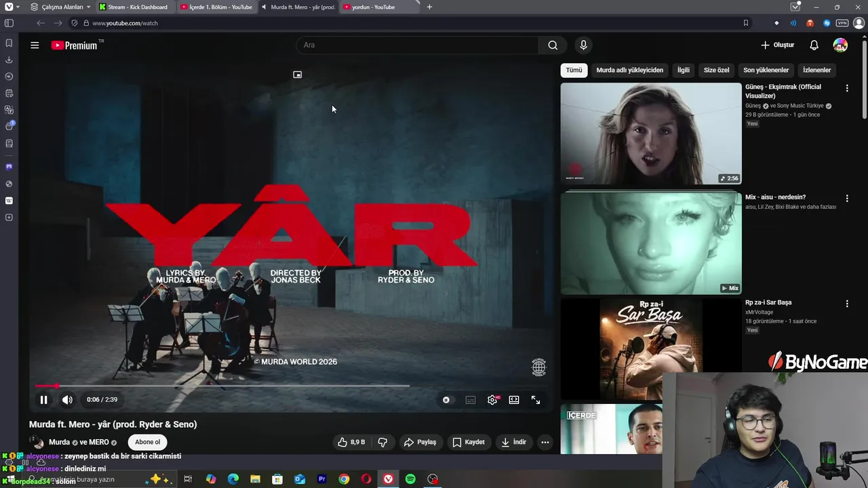Open the history side panel

[x=9, y=77]
